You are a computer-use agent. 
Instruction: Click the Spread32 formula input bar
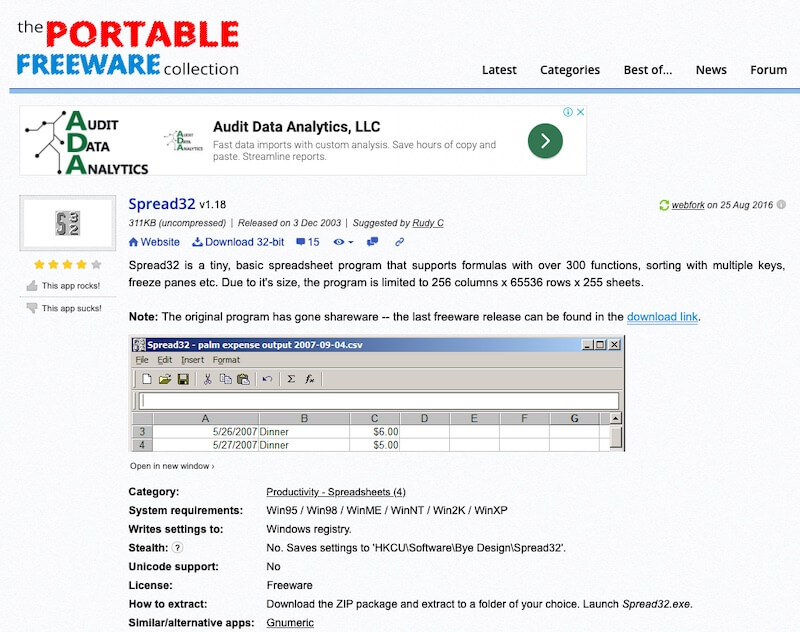tap(379, 401)
